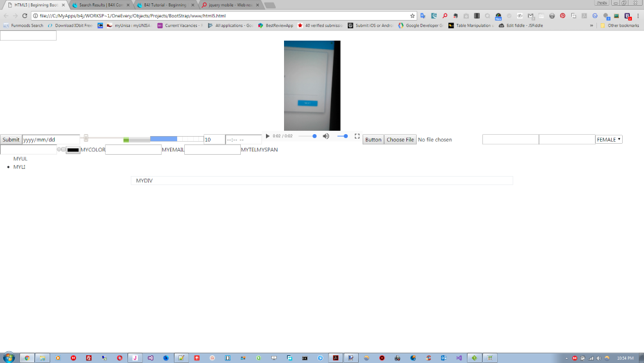Bookmark this page with the star icon
Screen dimensions: 644x363
pyautogui.click(x=412, y=15)
